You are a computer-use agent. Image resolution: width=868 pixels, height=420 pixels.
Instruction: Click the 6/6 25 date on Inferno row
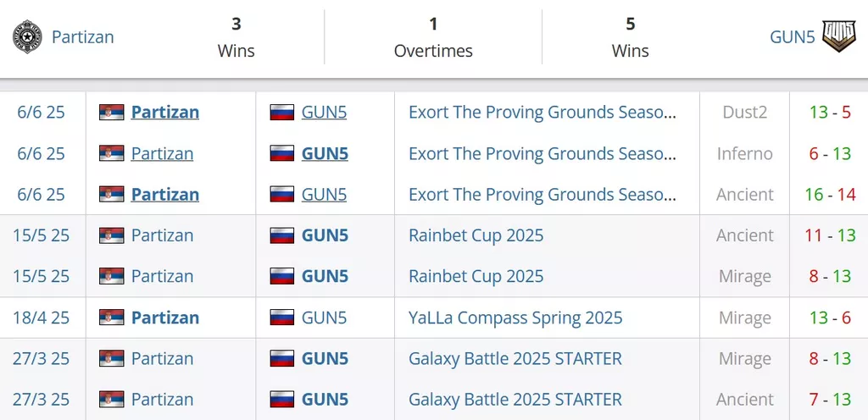point(41,153)
